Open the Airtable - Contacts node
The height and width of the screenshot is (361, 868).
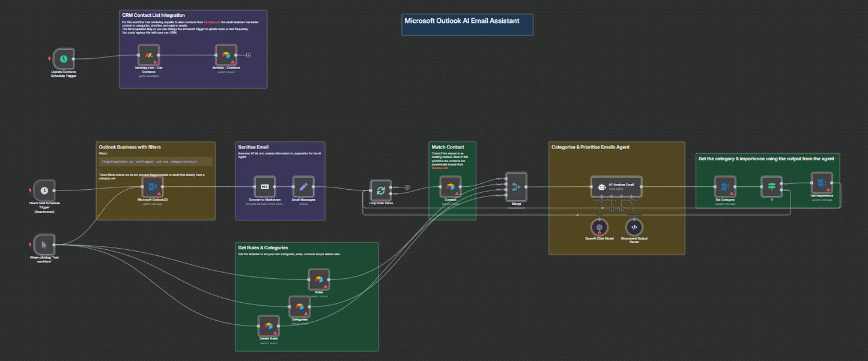coord(226,55)
